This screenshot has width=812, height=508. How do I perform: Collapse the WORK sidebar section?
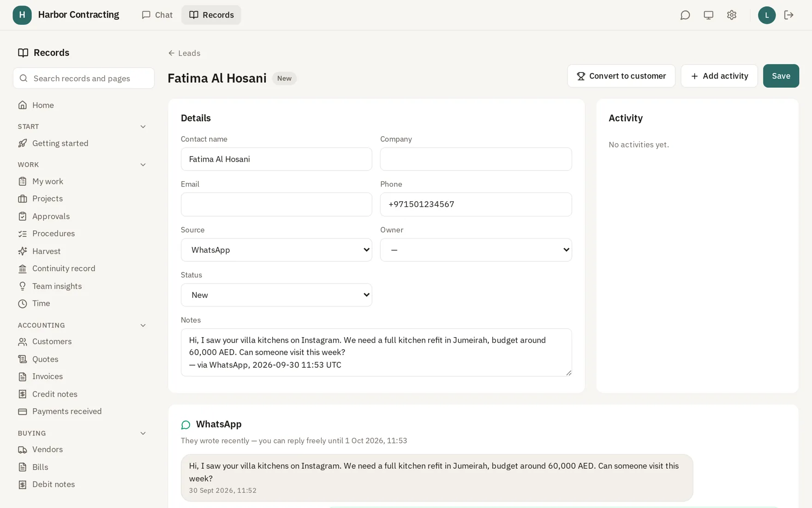[x=143, y=165]
